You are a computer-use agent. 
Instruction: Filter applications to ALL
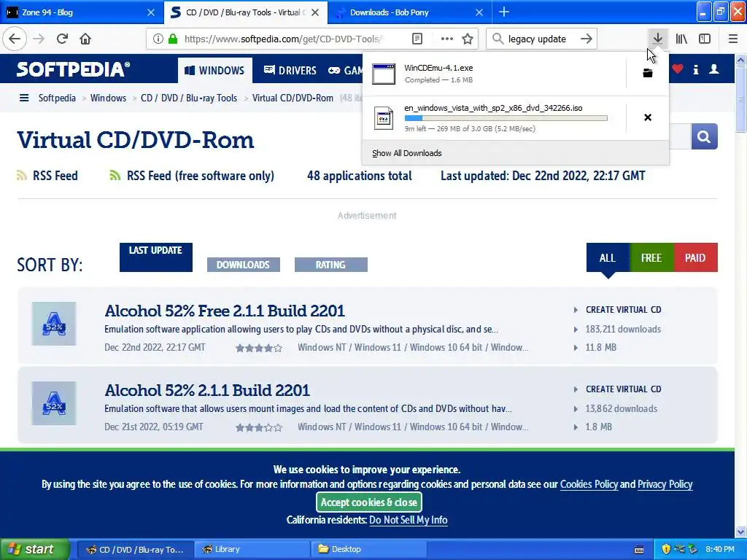(x=608, y=257)
